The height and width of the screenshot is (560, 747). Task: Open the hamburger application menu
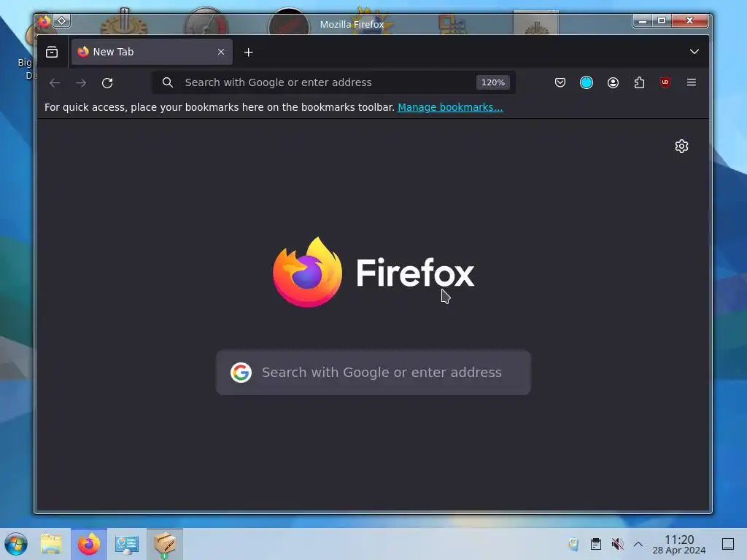click(692, 82)
